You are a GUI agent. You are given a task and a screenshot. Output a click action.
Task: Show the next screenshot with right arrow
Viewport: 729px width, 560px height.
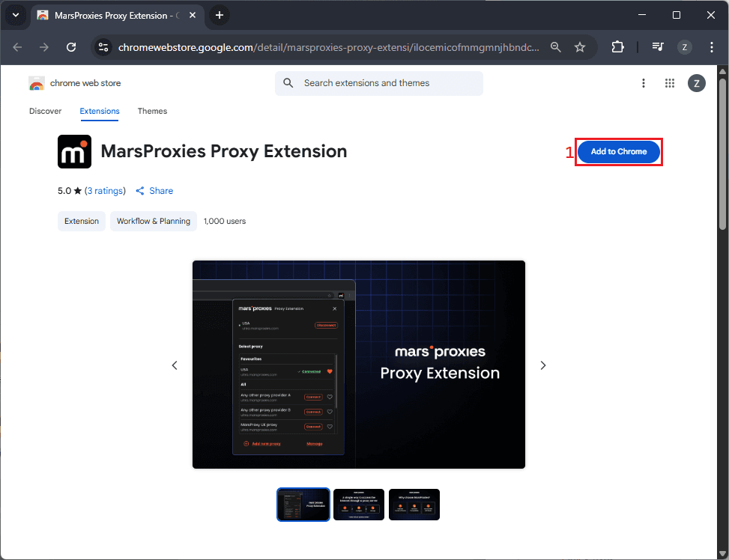(543, 365)
